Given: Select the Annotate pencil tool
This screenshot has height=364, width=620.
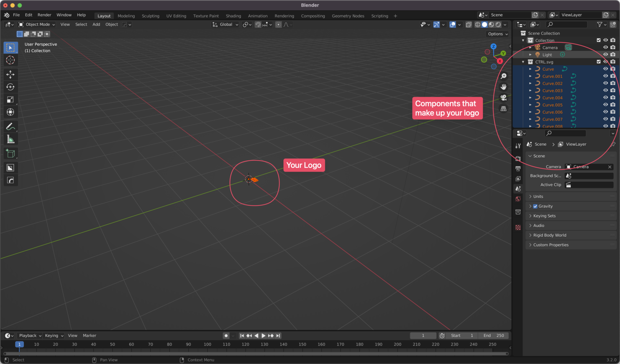Looking at the screenshot, I should click(x=10, y=127).
